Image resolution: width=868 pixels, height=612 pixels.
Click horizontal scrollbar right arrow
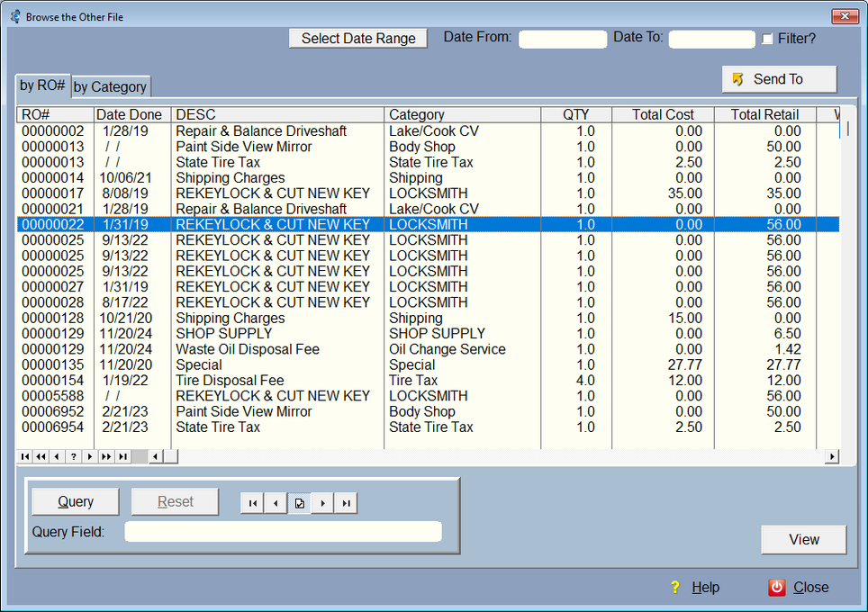pyautogui.click(x=831, y=456)
